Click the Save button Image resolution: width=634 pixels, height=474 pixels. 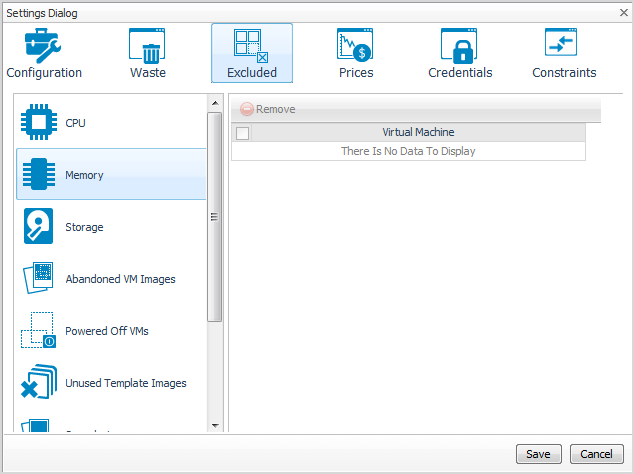click(539, 454)
